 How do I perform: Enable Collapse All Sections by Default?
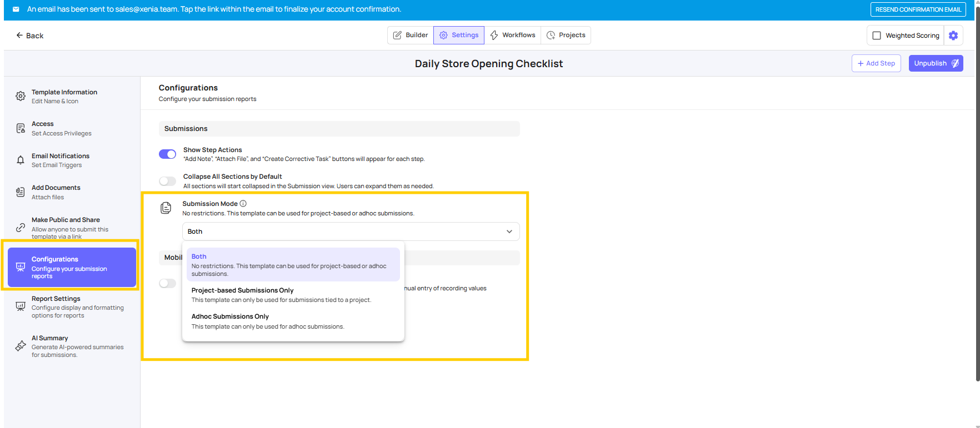167,181
